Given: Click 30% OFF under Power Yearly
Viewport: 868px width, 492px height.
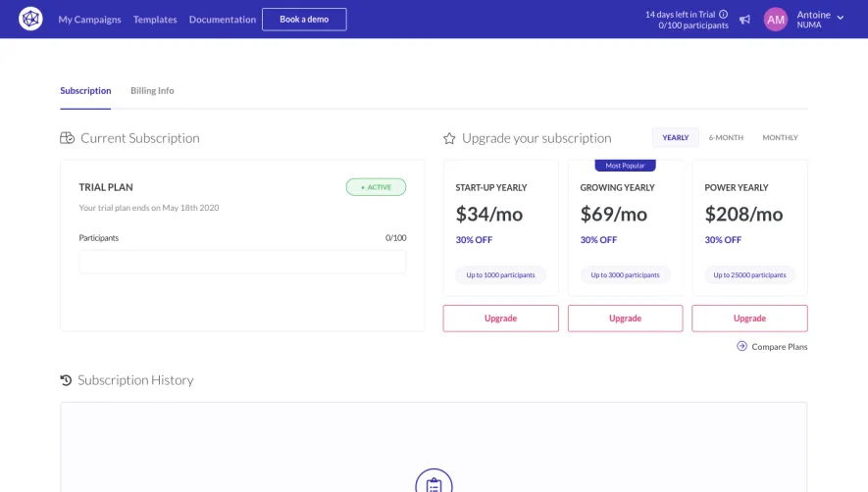Looking at the screenshot, I should click(x=723, y=240).
